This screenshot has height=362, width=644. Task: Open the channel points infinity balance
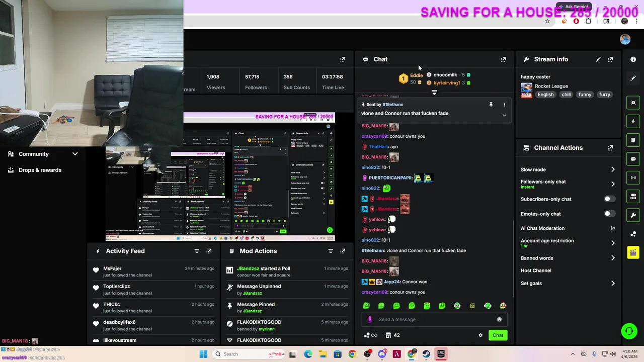click(370, 335)
